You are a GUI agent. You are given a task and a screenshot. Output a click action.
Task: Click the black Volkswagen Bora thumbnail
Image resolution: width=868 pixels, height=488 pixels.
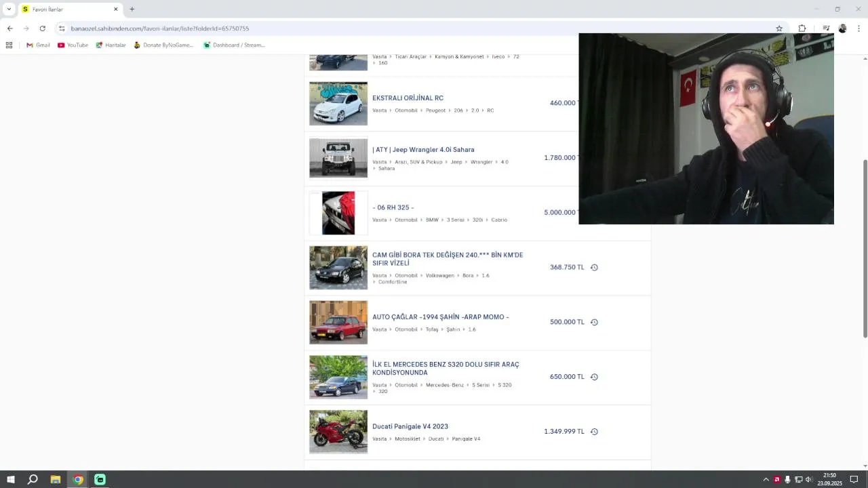coord(338,268)
